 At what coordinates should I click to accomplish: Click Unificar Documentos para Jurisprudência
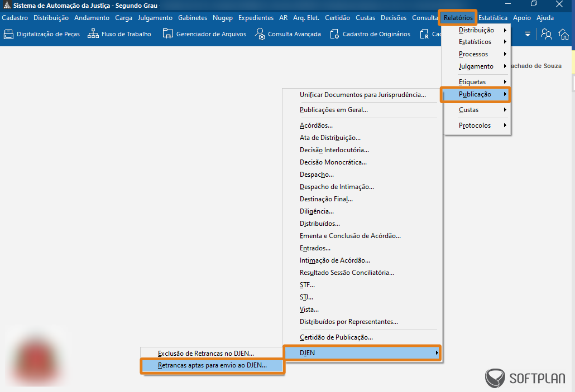click(362, 95)
